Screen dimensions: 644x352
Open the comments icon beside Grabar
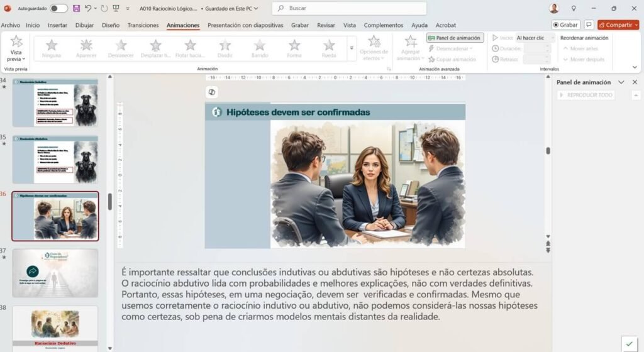tap(589, 25)
